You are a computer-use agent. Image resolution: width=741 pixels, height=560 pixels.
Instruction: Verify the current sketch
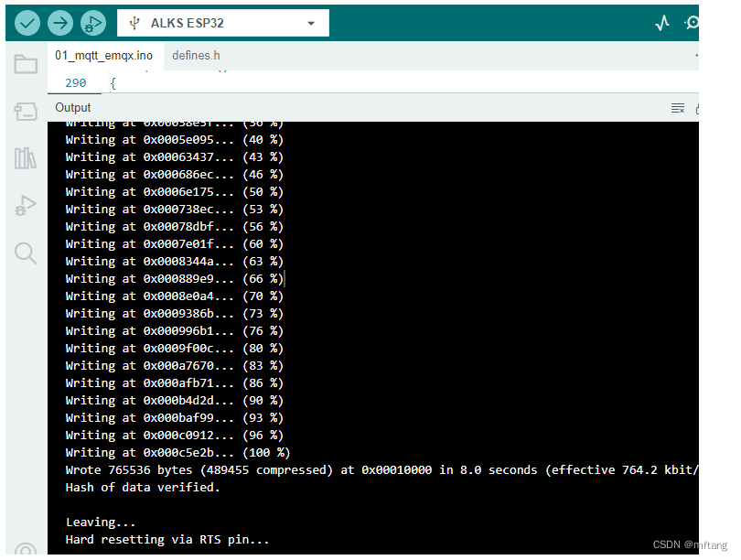27,23
